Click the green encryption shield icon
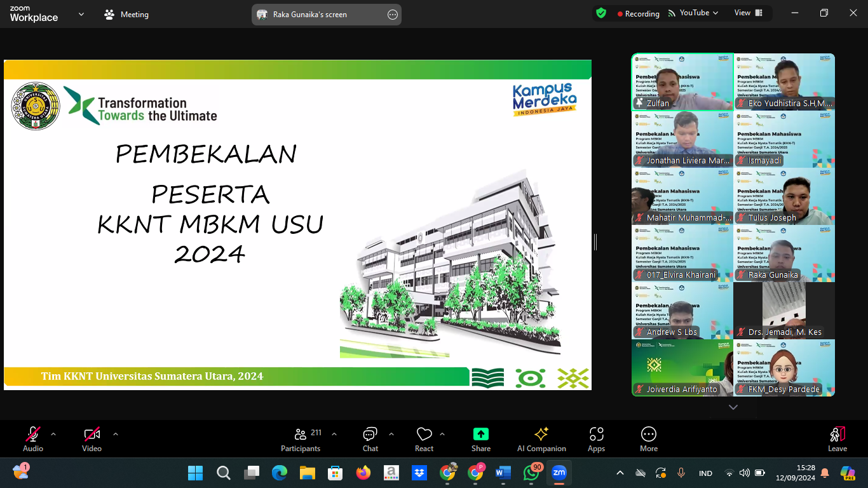868x488 pixels. [x=601, y=13]
